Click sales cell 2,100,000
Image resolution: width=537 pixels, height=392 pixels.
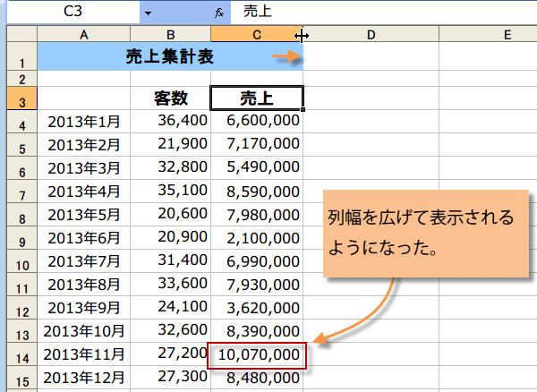tap(257, 238)
